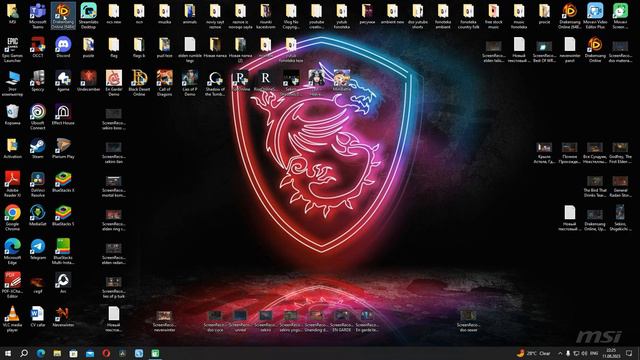
Task: Open the weather widget showing Clear
Action: tap(534, 353)
